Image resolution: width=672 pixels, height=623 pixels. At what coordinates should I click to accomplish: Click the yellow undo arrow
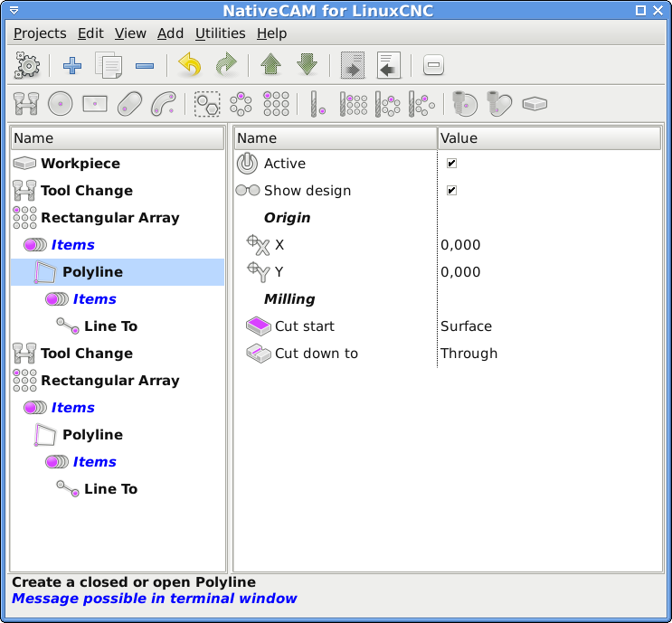pos(190,65)
